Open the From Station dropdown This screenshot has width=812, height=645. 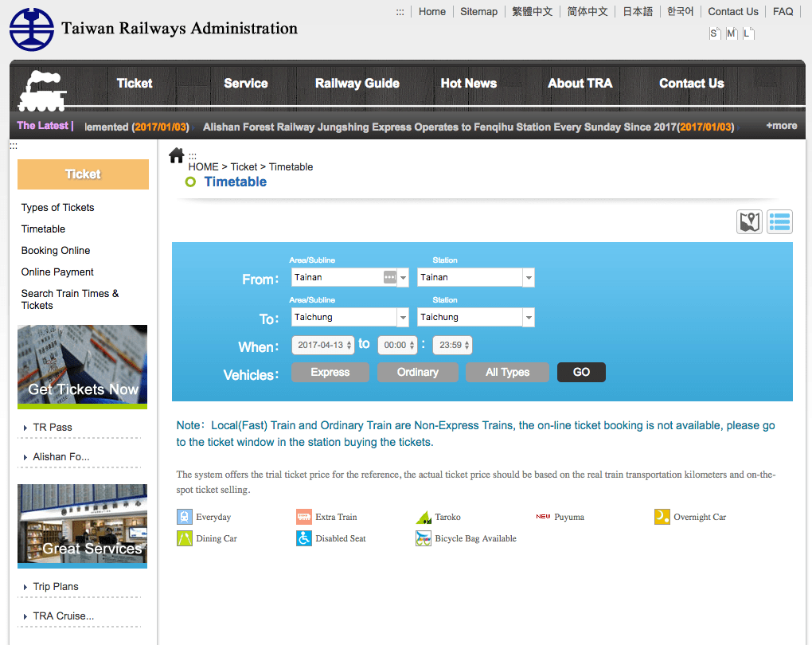[x=475, y=277]
